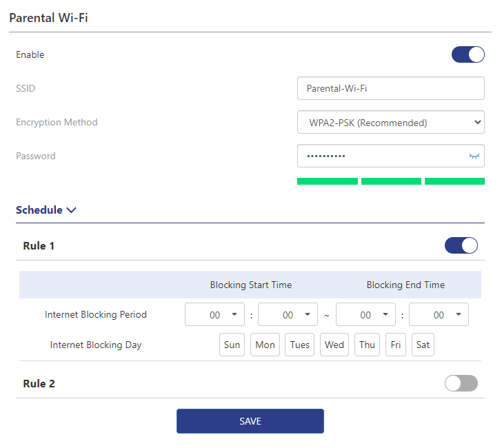Click the SSID text field

tap(390, 88)
